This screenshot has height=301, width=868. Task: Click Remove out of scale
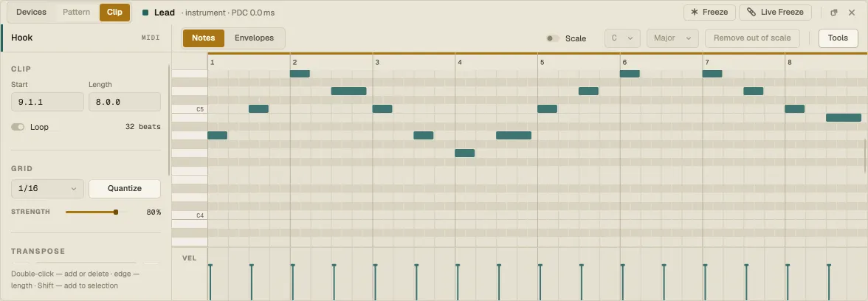[x=752, y=38]
